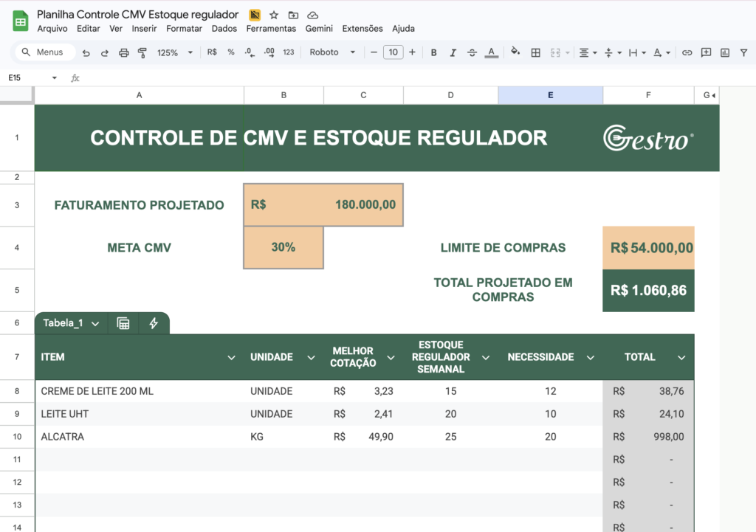The image size is (756, 532).
Task: Toggle strikethrough formatting
Action: (x=471, y=52)
